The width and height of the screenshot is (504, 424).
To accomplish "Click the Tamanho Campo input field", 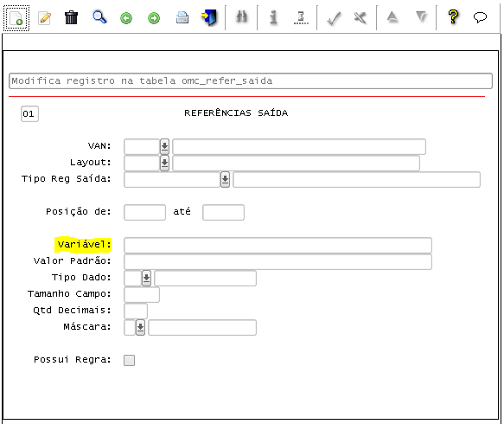I will 142,295.
